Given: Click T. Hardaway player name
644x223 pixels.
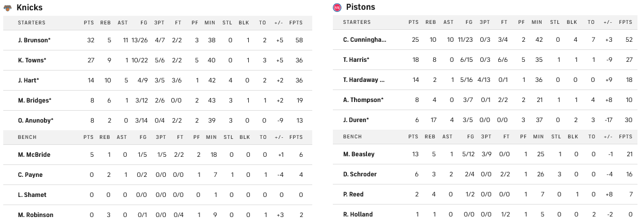Looking at the screenshot, I should click(x=364, y=80).
